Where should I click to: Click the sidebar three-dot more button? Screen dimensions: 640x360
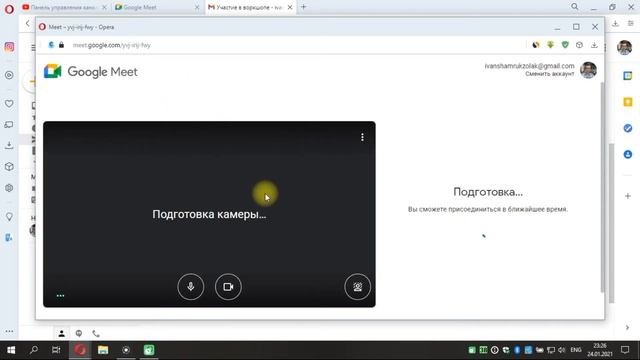9,331
